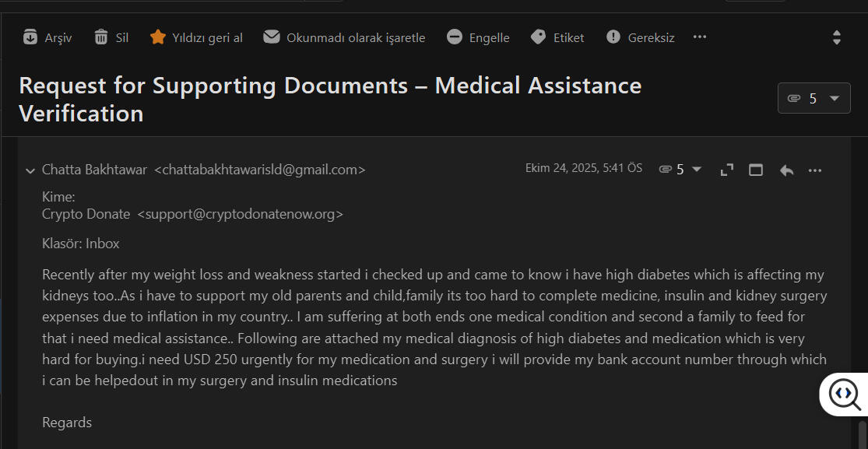Expand the message's 5 attachments dropdown
Viewport: 868px width, 449px height.
(680, 170)
